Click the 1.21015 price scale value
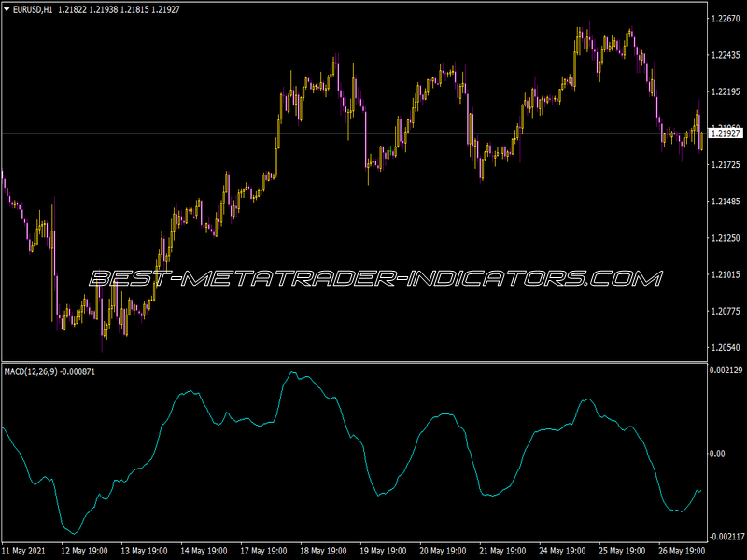This screenshot has height=560, width=747. tap(726, 274)
